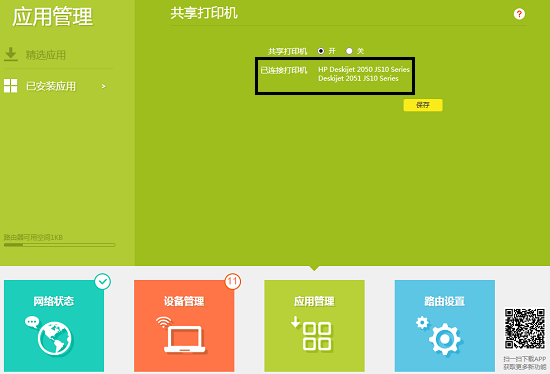This screenshot has width=550, height=374.
Task: Click the red help question mark icon
Action: pos(519,14)
